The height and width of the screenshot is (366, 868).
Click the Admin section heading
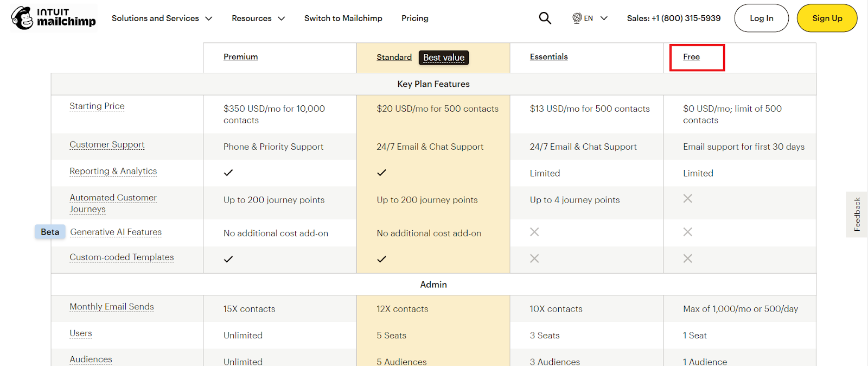(x=433, y=285)
